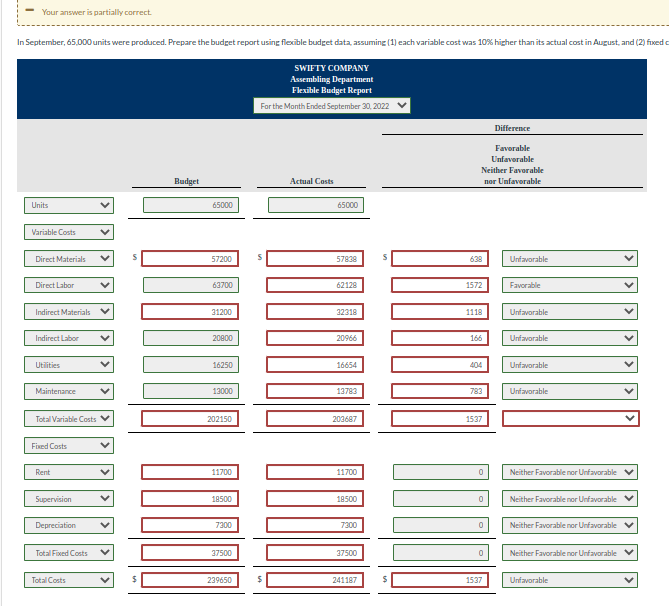Open Rent Neither Favorable nor Unfavorable dropdown
Image resolution: width=669 pixels, height=606 pixels.
coord(570,472)
